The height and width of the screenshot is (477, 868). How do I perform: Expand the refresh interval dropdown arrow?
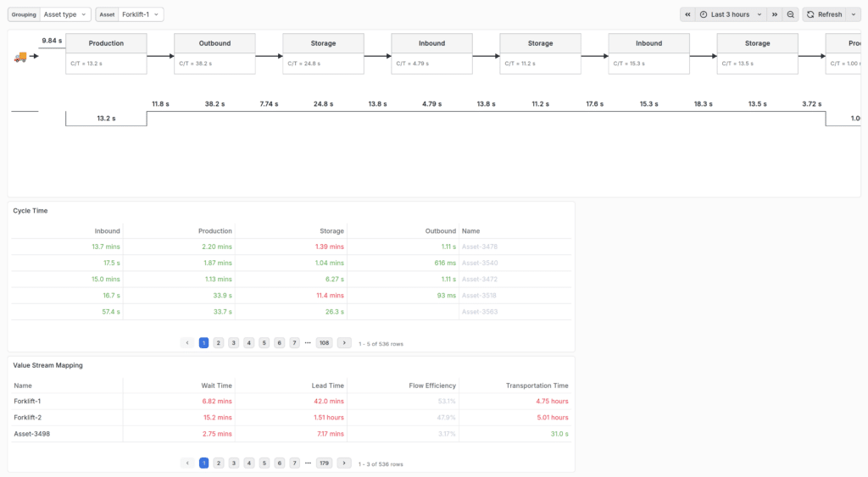coord(854,14)
